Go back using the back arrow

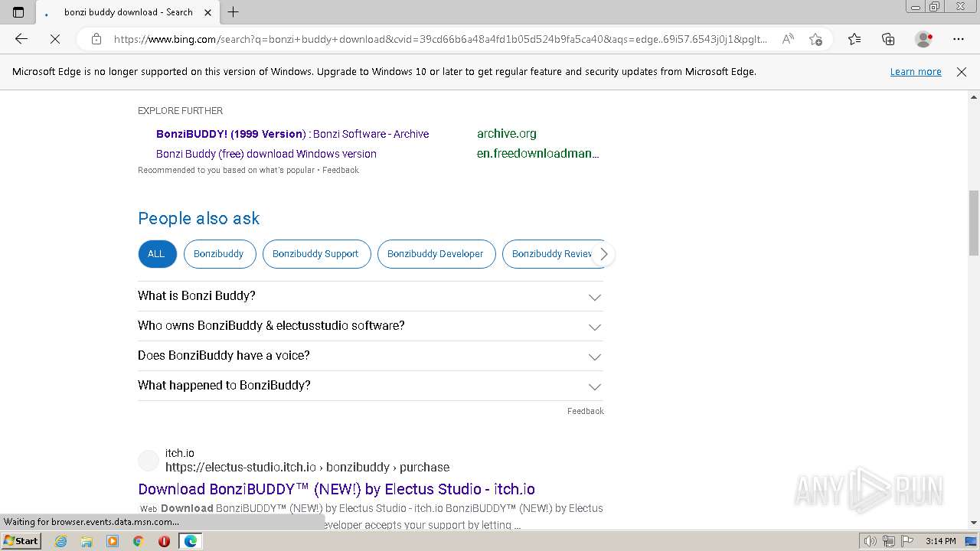click(21, 39)
